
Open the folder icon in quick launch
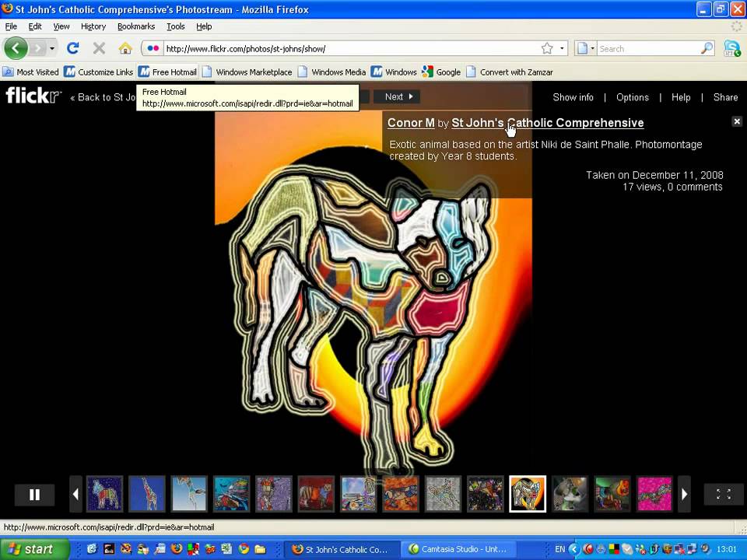(x=260, y=549)
